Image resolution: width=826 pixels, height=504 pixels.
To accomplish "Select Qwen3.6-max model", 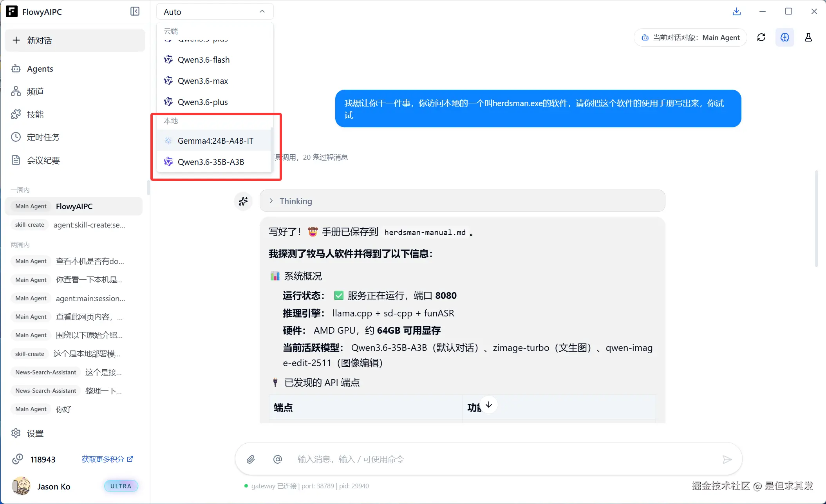I will (214, 81).
